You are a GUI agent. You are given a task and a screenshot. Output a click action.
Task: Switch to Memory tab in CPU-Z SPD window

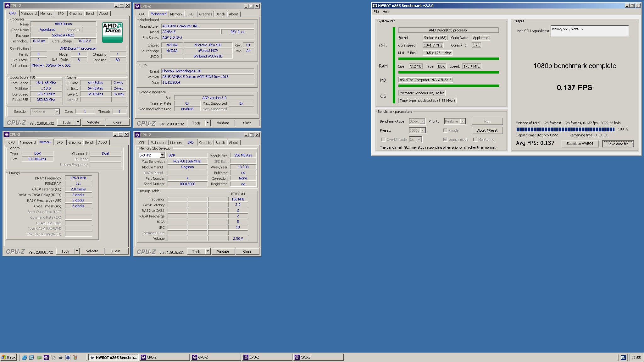click(176, 143)
